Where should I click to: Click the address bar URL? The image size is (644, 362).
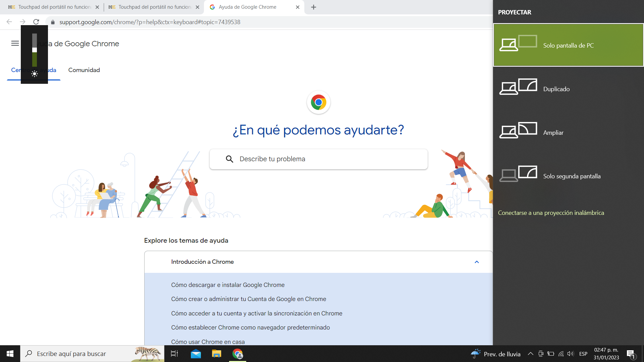pyautogui.click(x=150, y=22)
